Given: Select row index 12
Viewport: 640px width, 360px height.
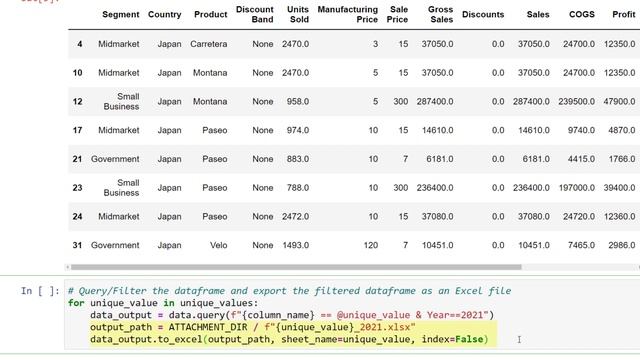Looking at the screenshot, I should tap(78, 102).
